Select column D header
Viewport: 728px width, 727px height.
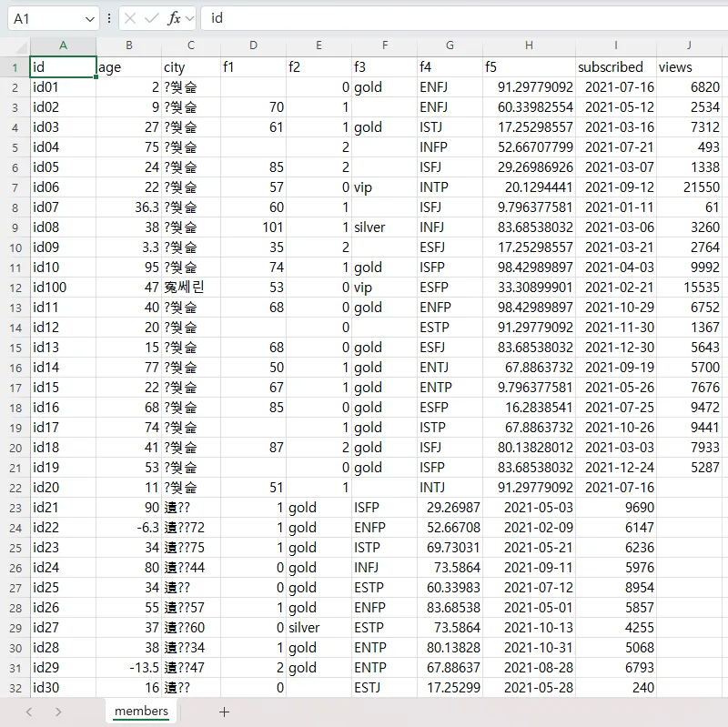[x=253, y=45]
